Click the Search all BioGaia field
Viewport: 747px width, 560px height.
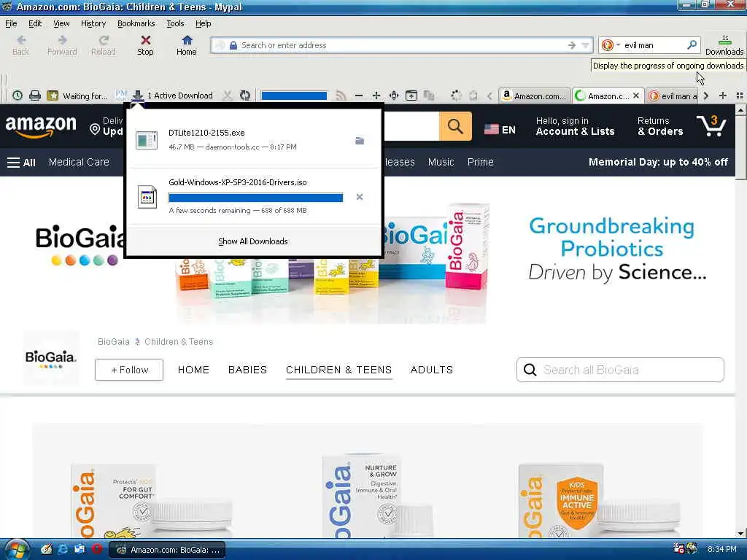coord(620,370)
